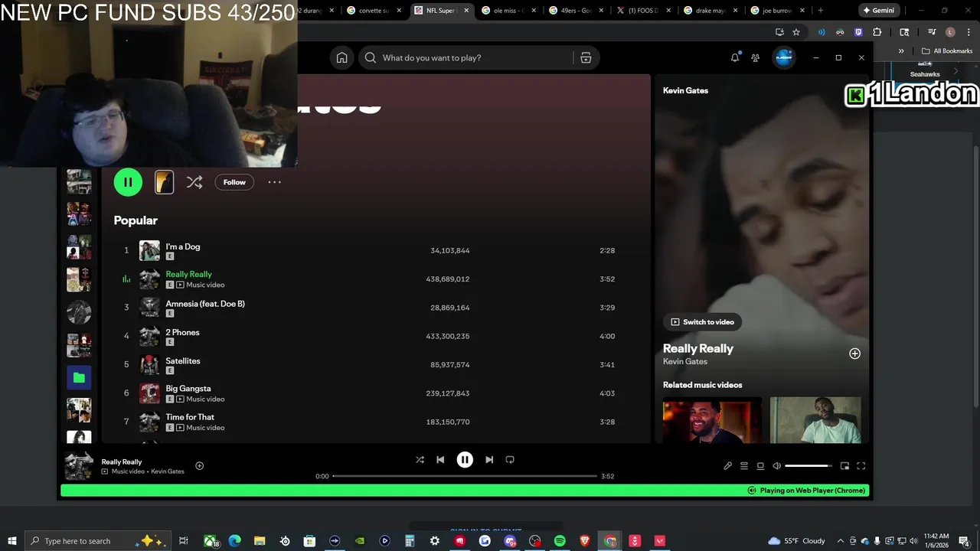Add current track to library from player bar
Screen dimensions: 980x551
click(x=199, y=465)
